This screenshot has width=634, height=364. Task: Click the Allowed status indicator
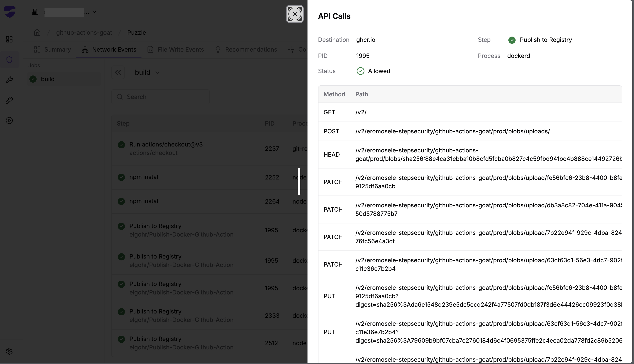click(x=360, y=71)
